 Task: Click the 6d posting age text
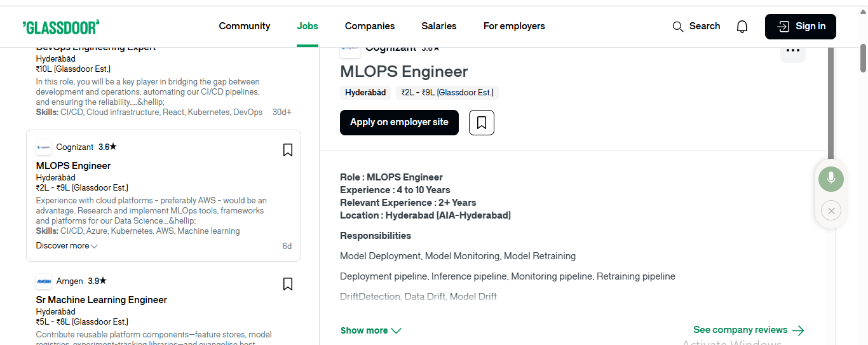point(287,247)
